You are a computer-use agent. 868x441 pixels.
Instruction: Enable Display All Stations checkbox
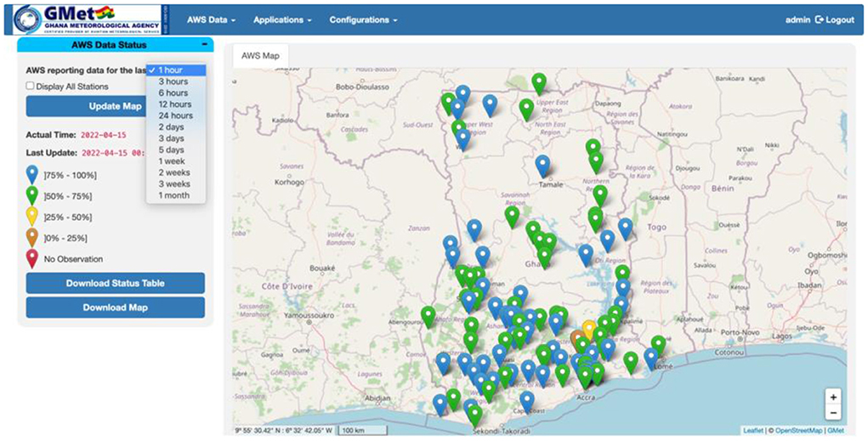31,87
